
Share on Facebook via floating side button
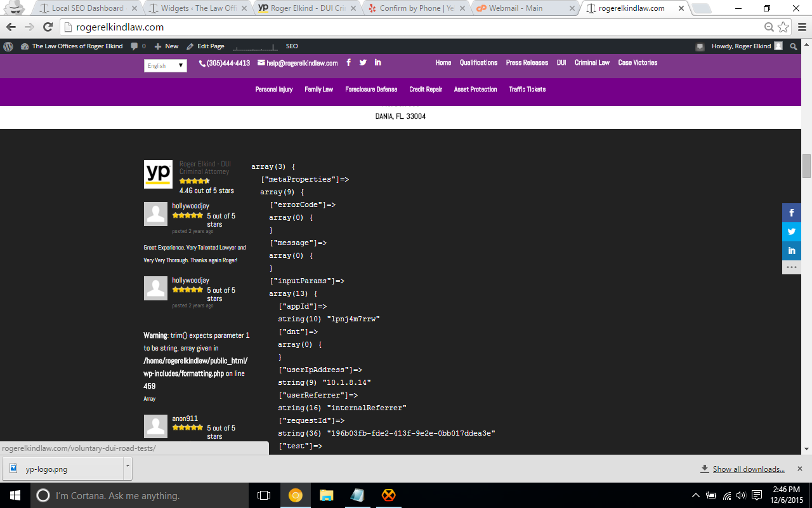[792, 213]
